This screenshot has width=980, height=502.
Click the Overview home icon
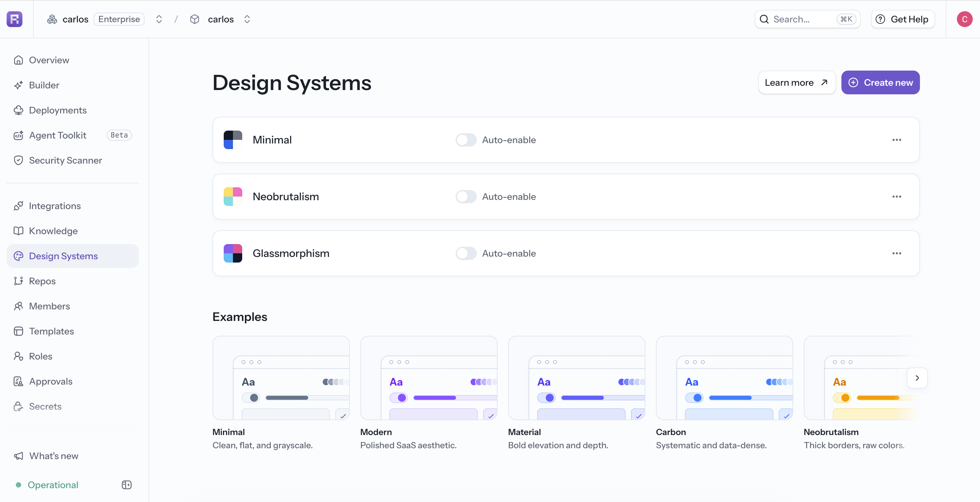[x=18, y=60]
